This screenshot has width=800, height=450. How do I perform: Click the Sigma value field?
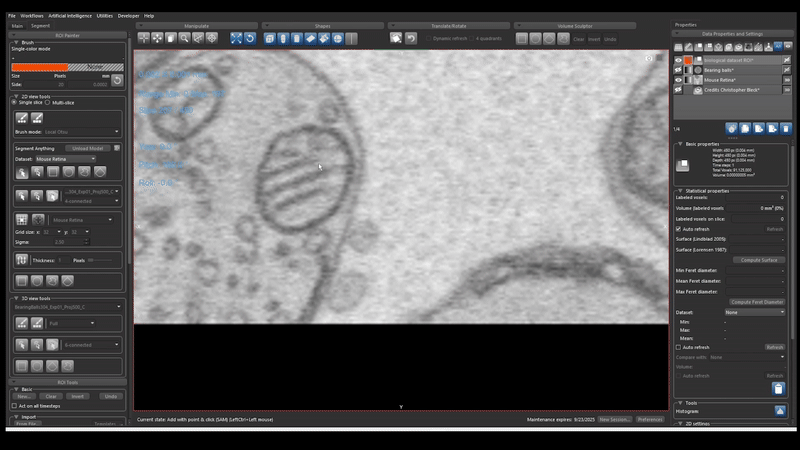point(69,242)
